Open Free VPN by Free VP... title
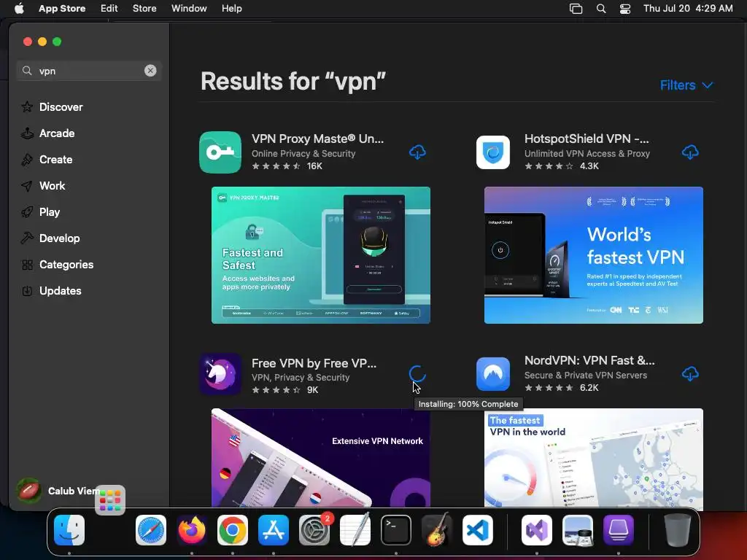 coord(314,363)
